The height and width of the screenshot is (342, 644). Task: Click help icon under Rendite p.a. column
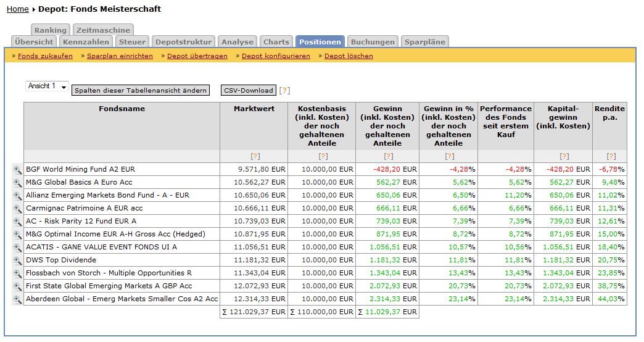click(x=611, y=156)
